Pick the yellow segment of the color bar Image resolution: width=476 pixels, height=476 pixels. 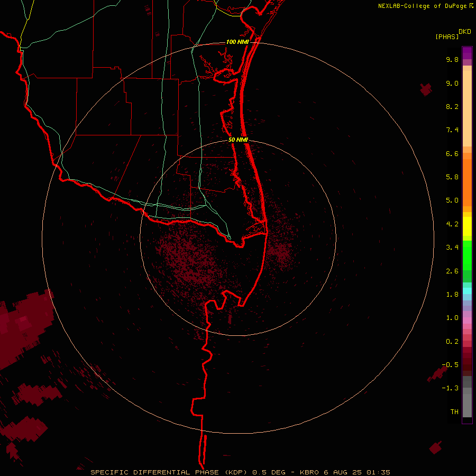(467, 226)
